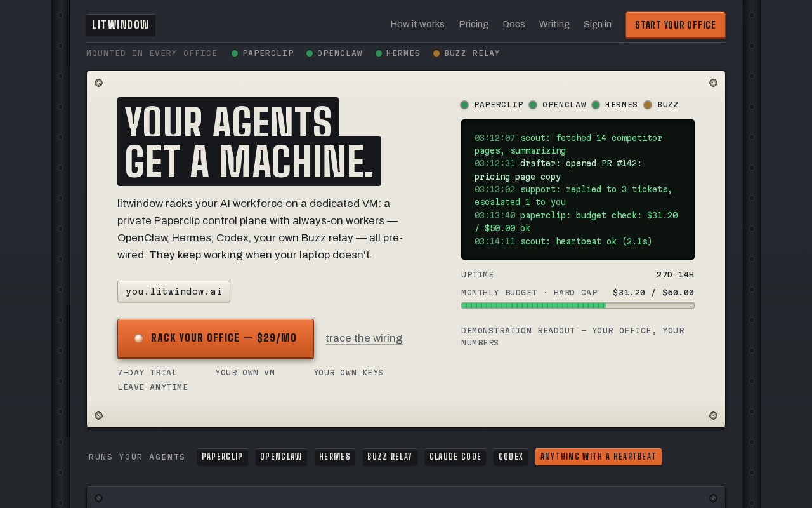The height and width of the screenshot is (508, 812).
Task: Follow the trace the wiring link
Action: [364, 338]
